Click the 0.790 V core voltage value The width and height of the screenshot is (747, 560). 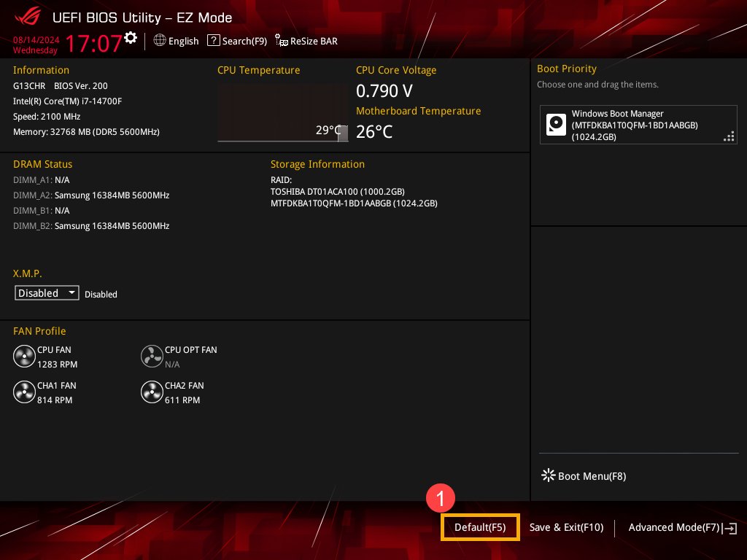(x=384, y=91)
